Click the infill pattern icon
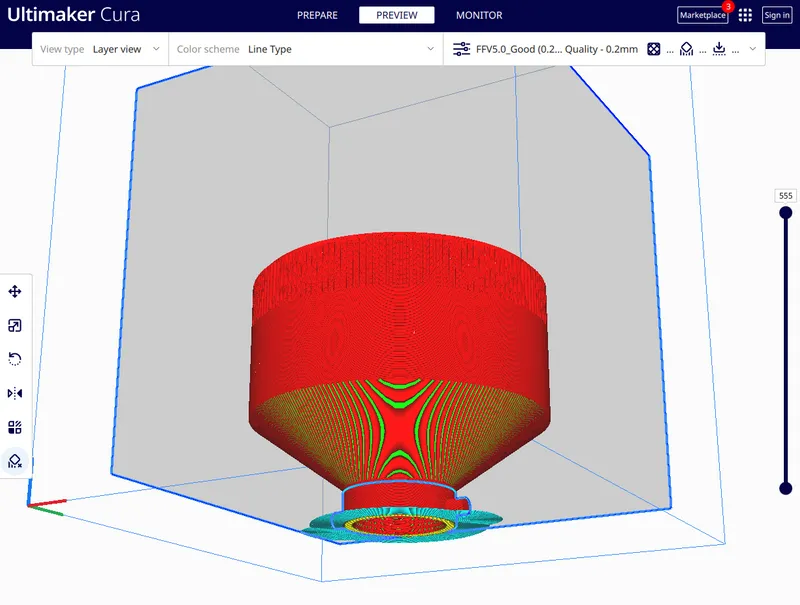 click(654, 49)
